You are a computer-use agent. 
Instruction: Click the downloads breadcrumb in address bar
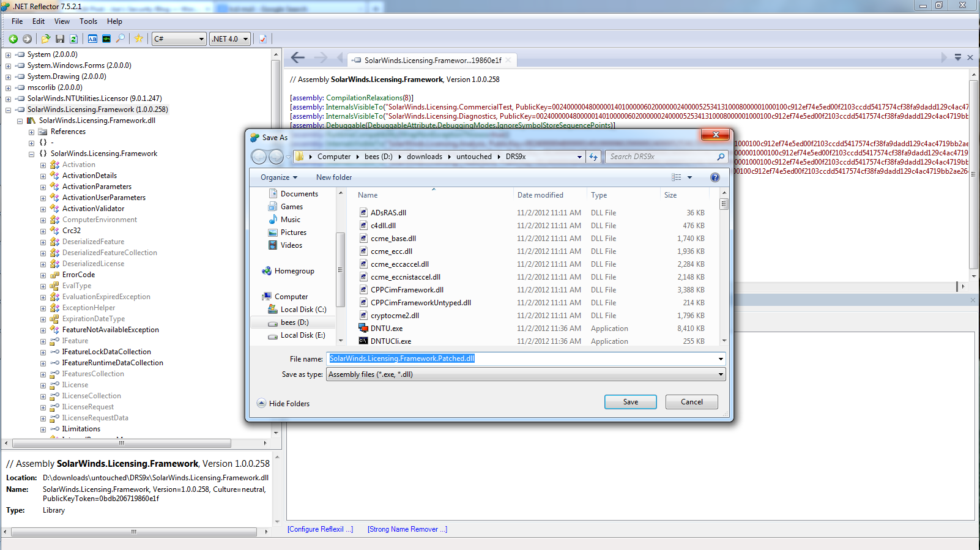click(x=425, y=157)
